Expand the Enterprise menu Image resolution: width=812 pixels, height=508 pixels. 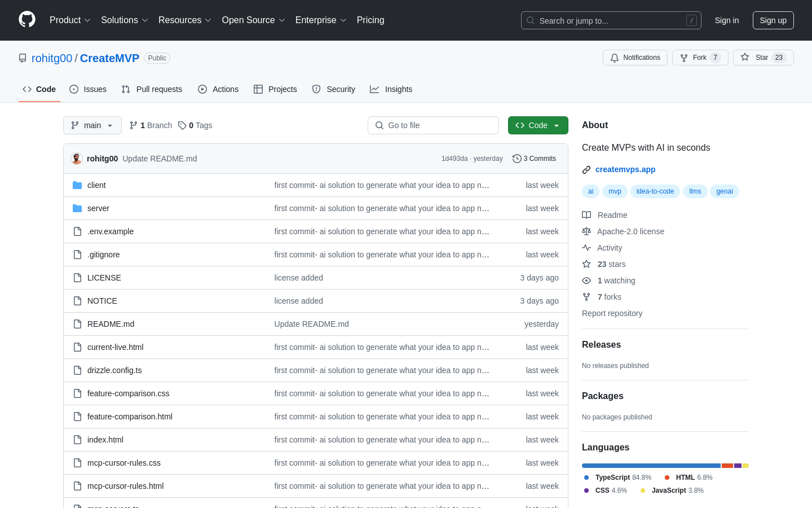pyautogui.click(x=321, y=20)
